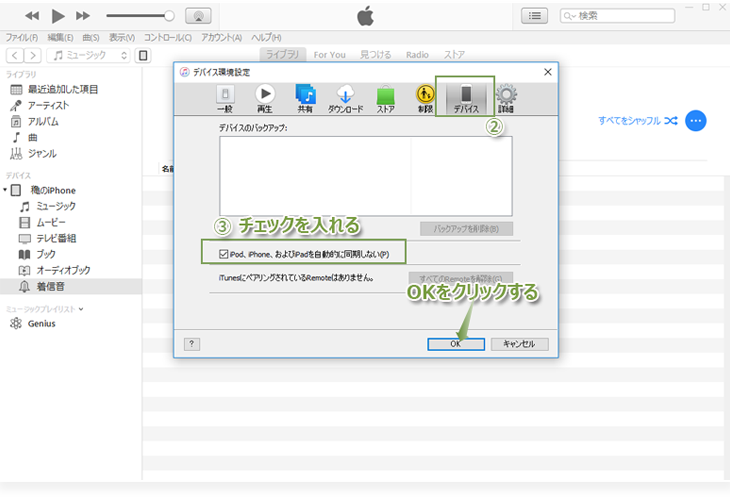The image size is (730, 498).
Task: Switch to the ストア tab
Action: point(454,55)
